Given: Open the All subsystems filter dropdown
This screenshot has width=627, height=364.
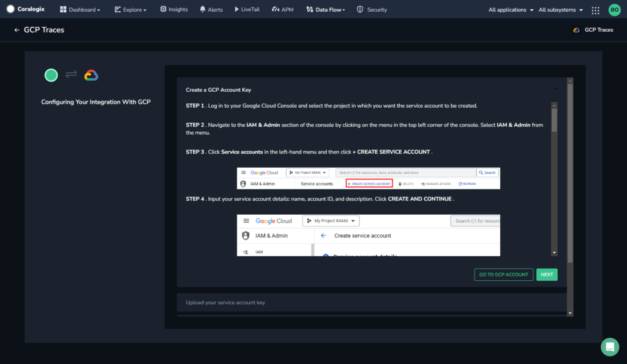Looking at the screenshot, I should point(561,10).
